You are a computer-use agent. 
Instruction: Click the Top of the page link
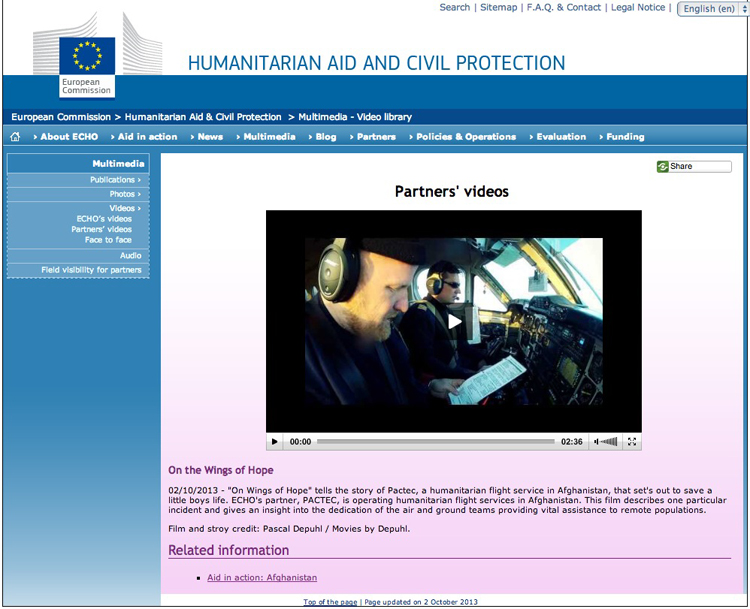[x=330, y=602]
